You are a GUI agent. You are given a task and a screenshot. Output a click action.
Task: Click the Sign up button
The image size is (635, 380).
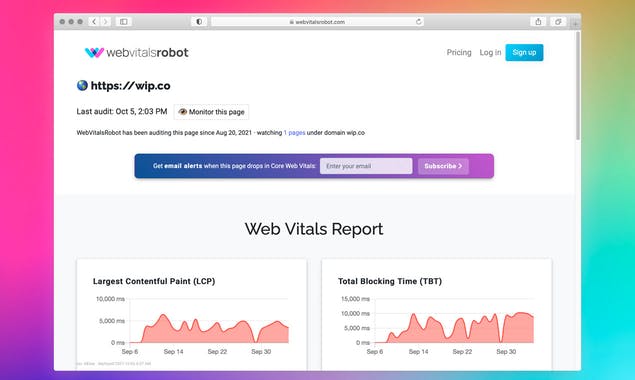click(524, 52)
